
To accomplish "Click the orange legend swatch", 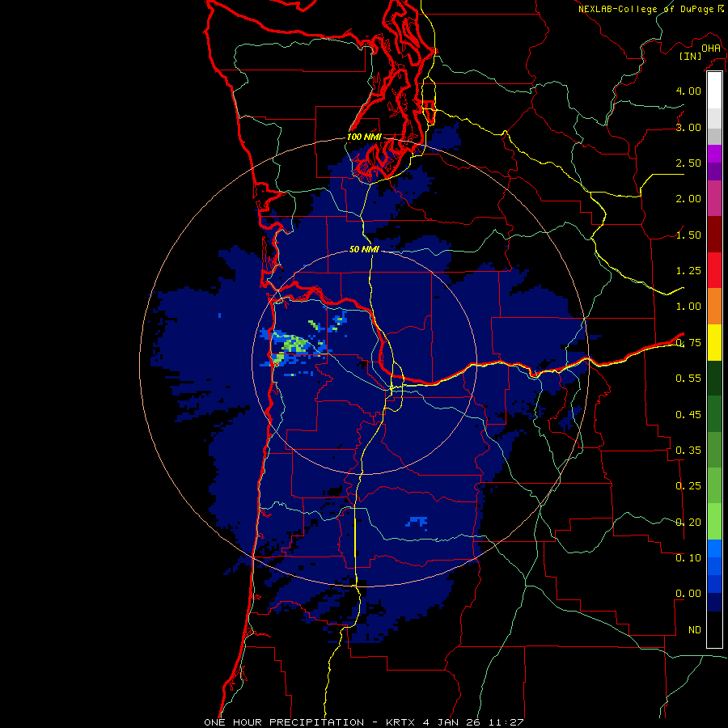I will pos(714,306).
